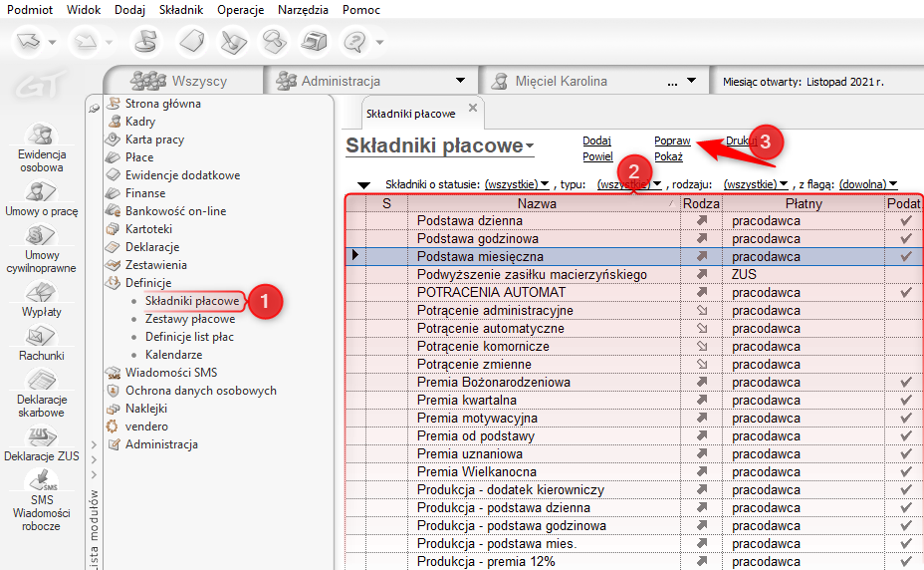
Task: Open Administracja in module tree
Action: (161, 444)
